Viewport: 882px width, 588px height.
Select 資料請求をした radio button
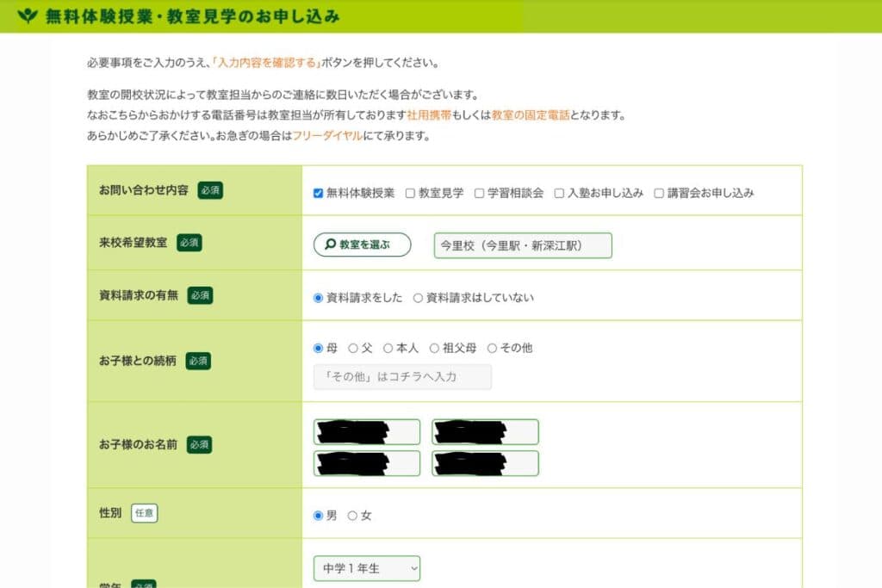[318, 298]
